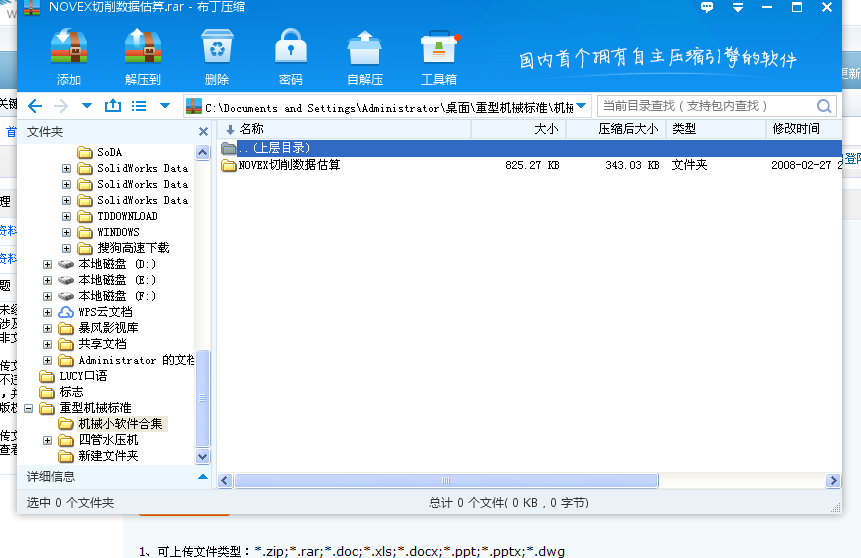Open the view mode dropdown arrow
The width and height of the screenshot is (861, 558).
[x=165, y=105]
